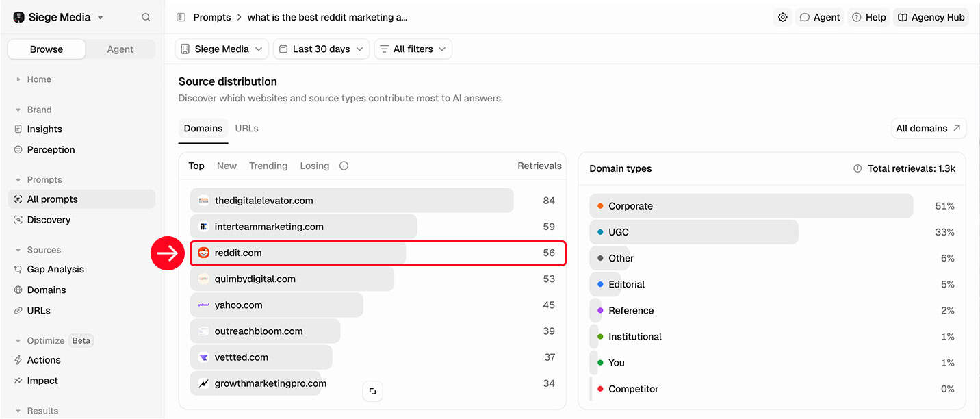Image resolution: width=980 pixels, height=419 pixels.
Task: Select the Corporate domain type bar
Action: [x=751, y=206]
